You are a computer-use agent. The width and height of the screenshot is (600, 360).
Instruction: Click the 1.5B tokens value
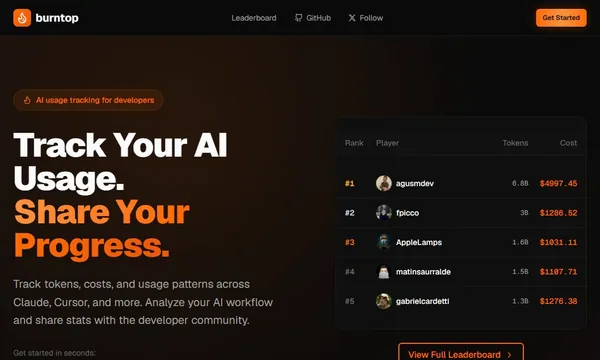[x=520, y=272]
